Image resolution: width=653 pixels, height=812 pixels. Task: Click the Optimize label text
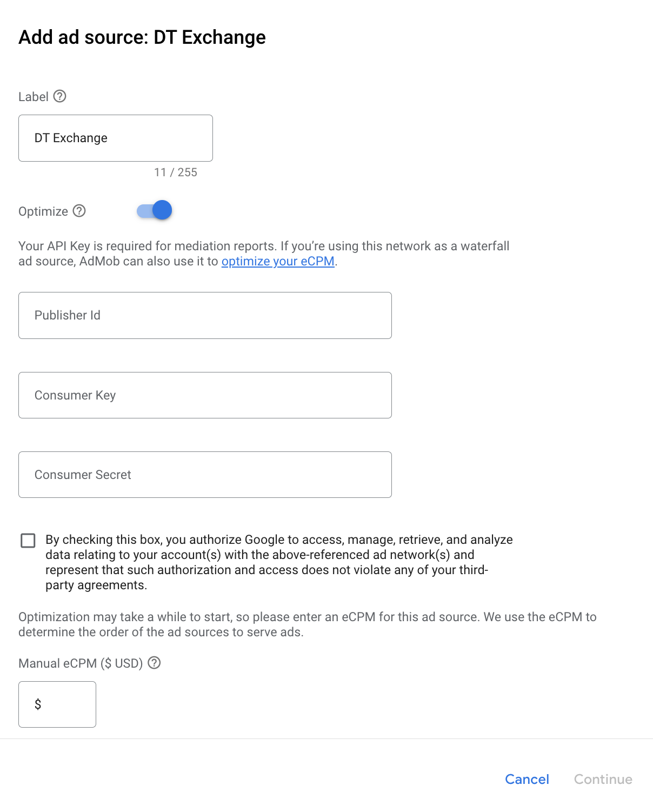(x=43, y=211)
